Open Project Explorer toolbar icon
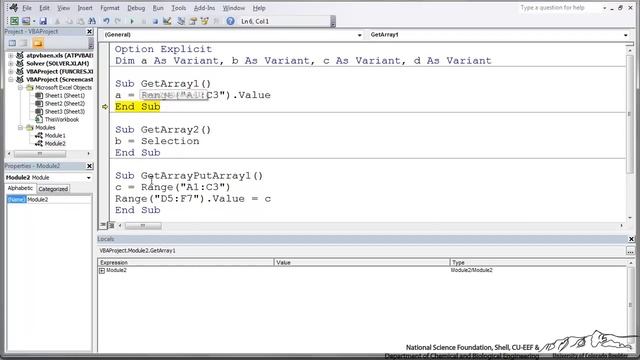This screenshot has width=640, height=360. pos(181,21)
